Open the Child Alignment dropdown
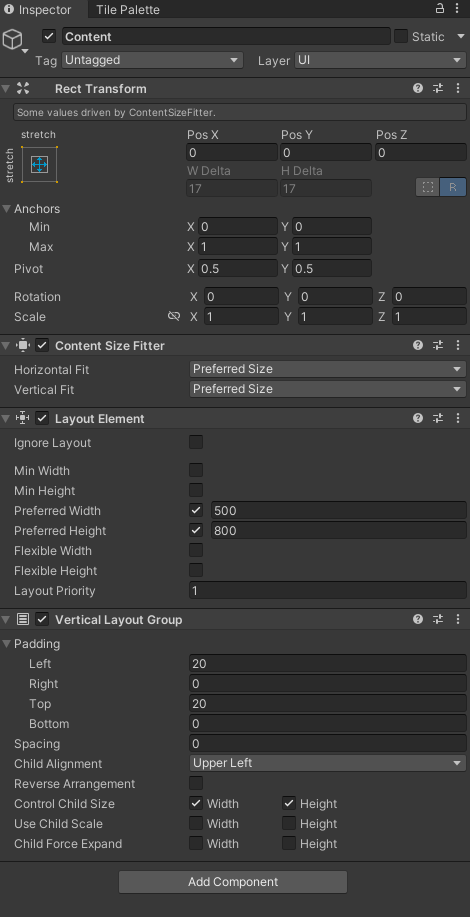The height and width of the screenshot is (917, 470). point(327,763)
